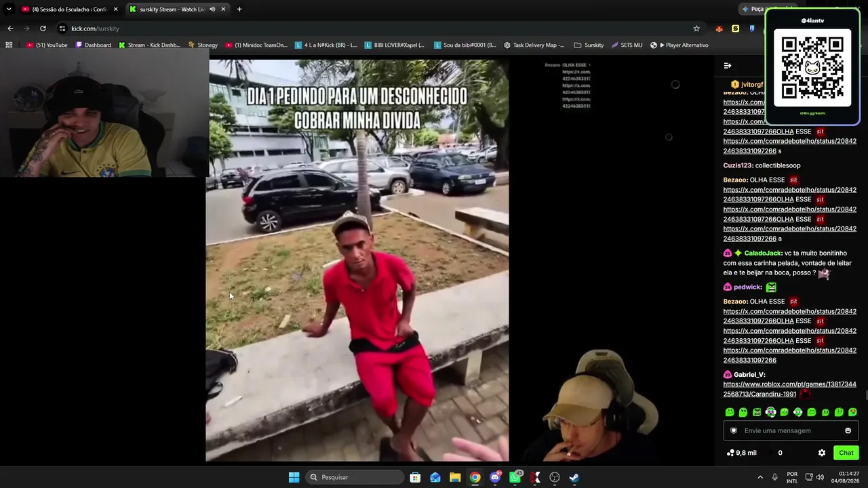The height and width of the screenshot is (488, 868).
Task: Open WhatsApp from the taskbar
Action: (515, 477)
